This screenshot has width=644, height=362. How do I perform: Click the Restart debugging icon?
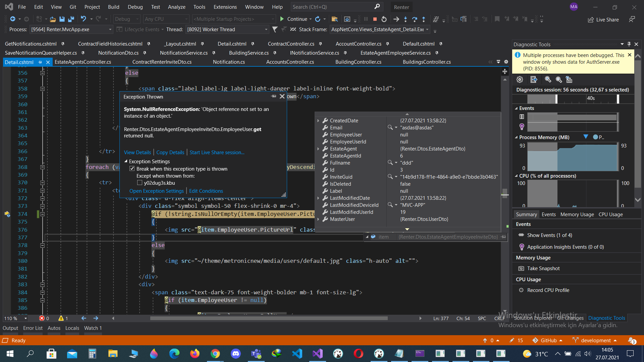pyautogui.click(x=384, y=19)
